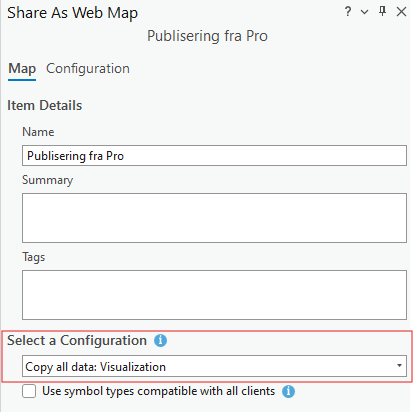Show info icon beside symbol types checkbox

click(288, 391)
